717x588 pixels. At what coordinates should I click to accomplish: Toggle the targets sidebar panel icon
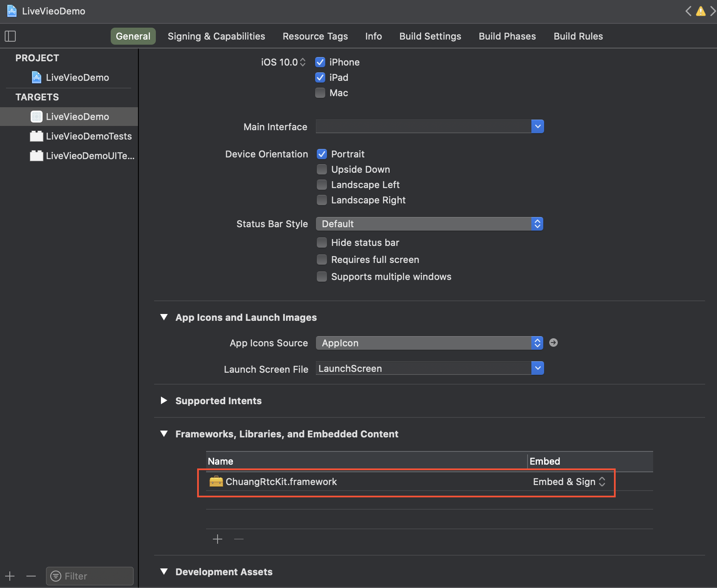10,36
